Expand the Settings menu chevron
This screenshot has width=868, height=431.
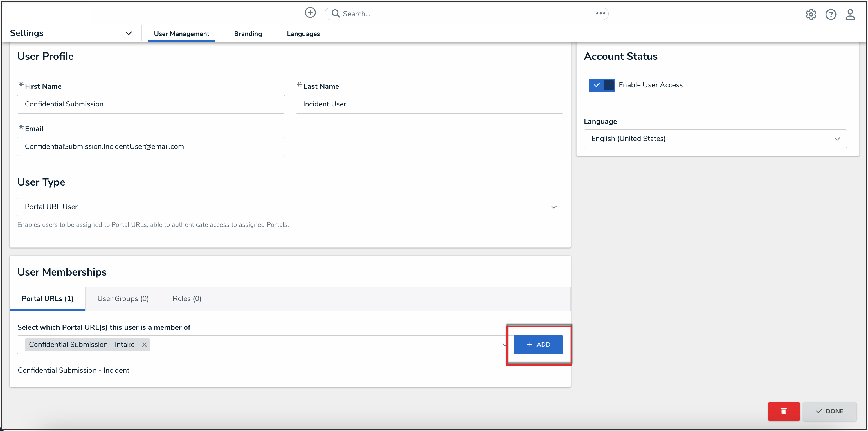coord(128,33)
